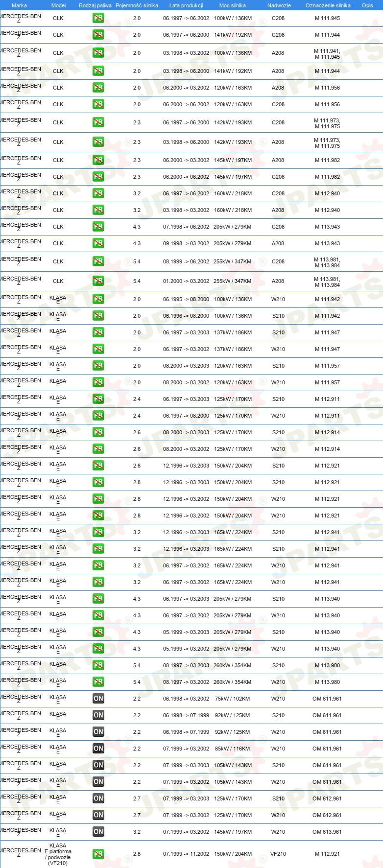This screenshot has height=868, width=383.
Task: Click the Moc silnika column header
Action: pos(233,5)
